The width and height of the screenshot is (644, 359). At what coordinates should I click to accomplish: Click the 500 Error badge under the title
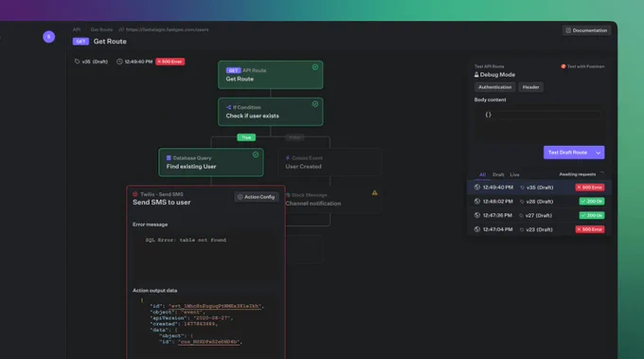pos(170,62)
